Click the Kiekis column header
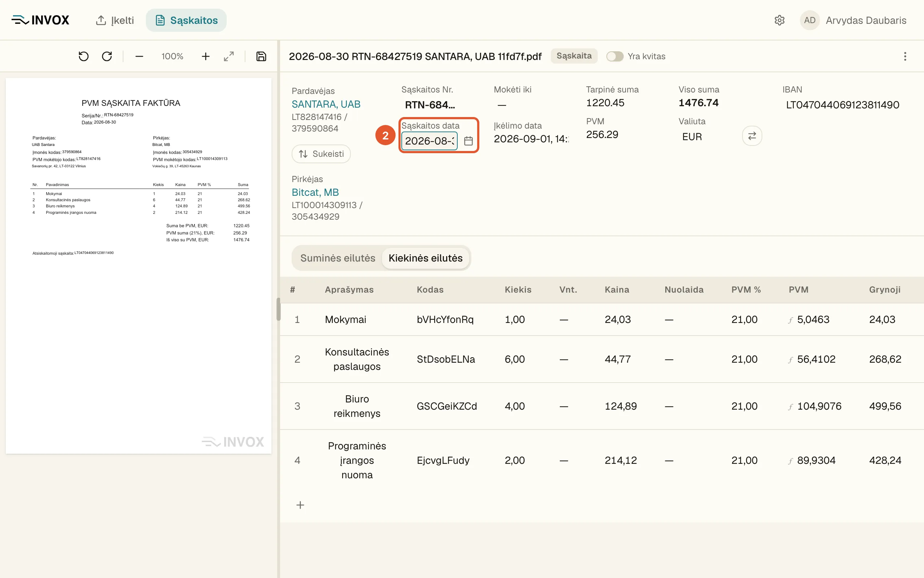The height and width of the screenshot is (578, 924). click(518, 290)
